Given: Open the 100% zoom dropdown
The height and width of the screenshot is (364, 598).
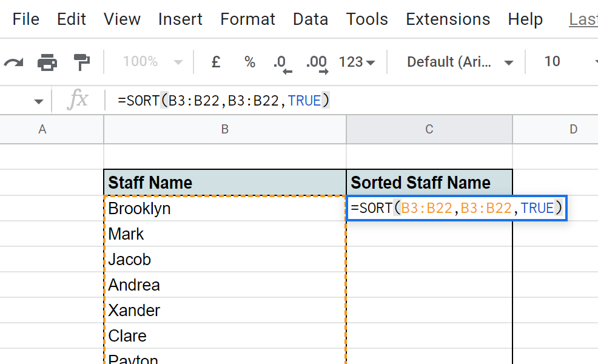Looking at the screenshot, I should [x=152, y=62].
